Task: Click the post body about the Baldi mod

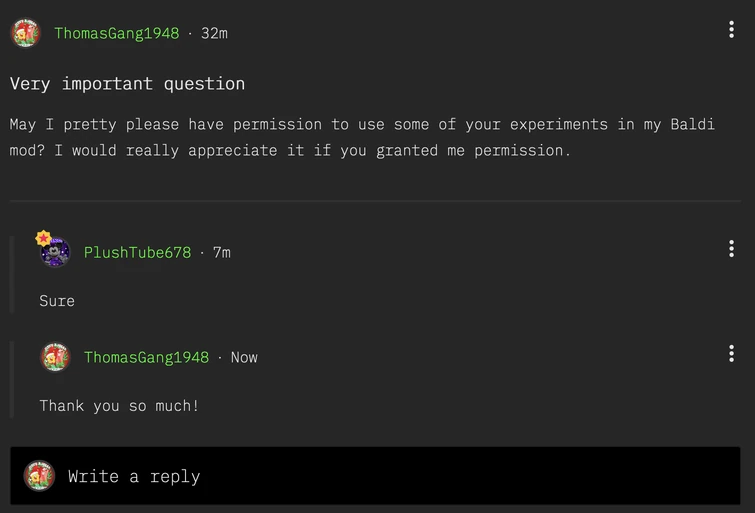Action: [361, 138]
